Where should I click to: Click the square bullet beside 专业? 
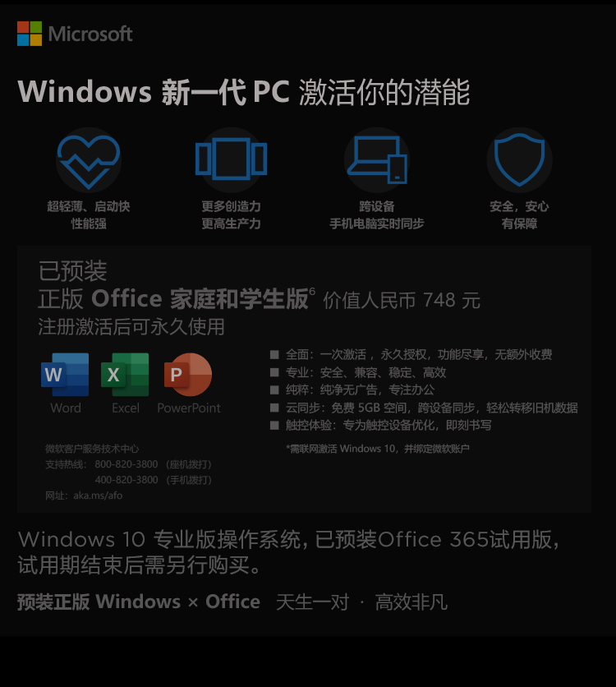pos(274,372)
